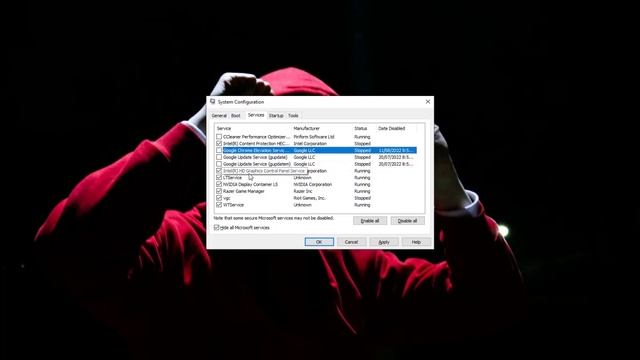The height and width of the screenshot is (360, 640).
Task: Open the Tools tab
Action: point(293,116)
